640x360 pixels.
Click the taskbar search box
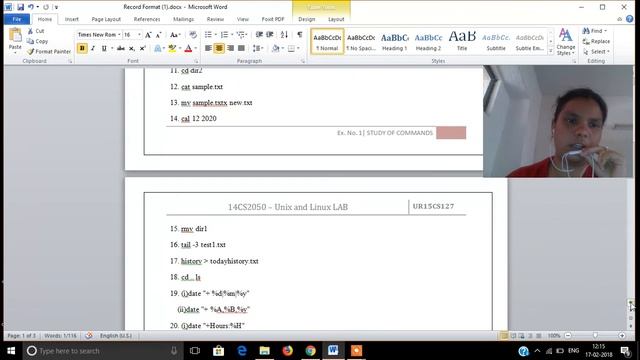point(102,351)
